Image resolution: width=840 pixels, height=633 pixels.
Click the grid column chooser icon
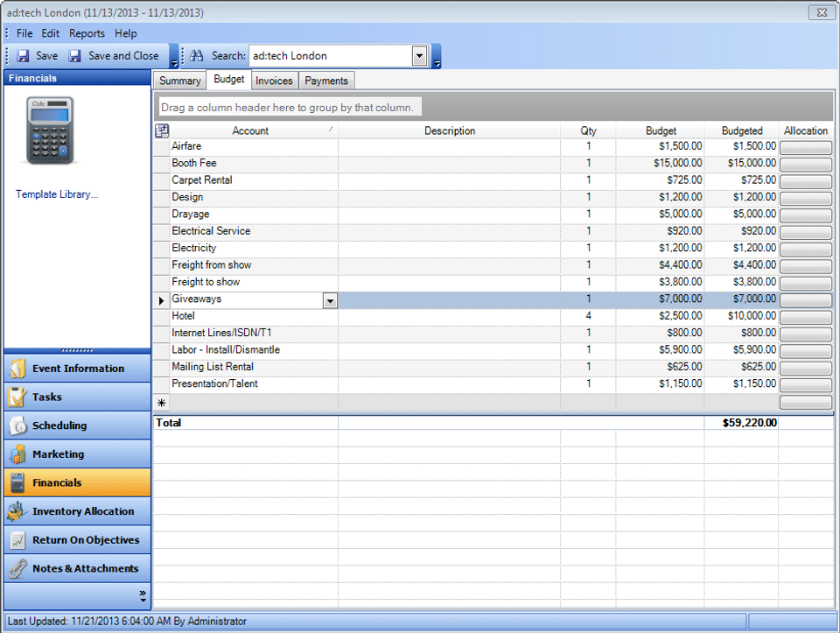[161, 131]
